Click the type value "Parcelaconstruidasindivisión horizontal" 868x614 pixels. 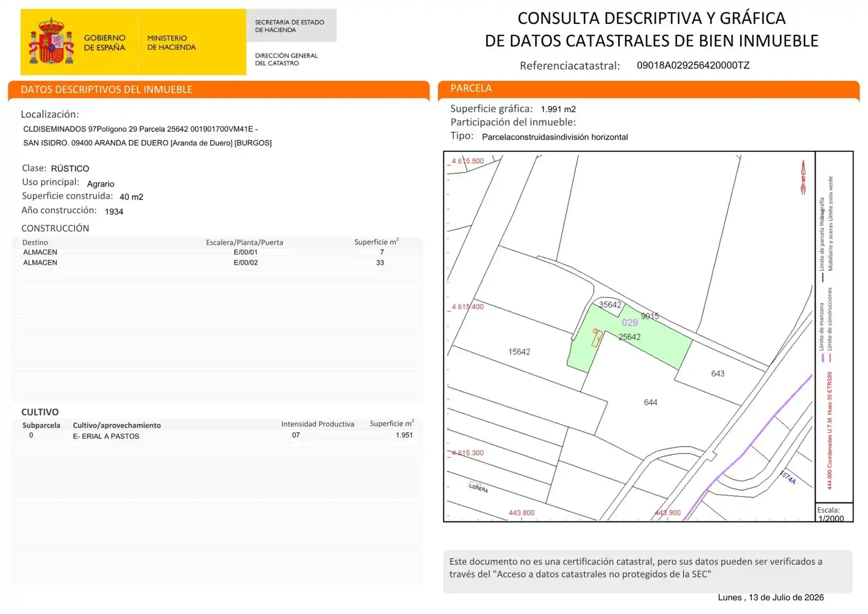click(555, 137)
